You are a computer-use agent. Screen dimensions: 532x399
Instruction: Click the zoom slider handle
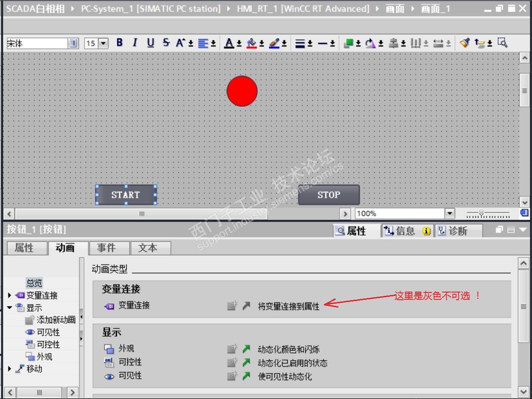coord(481,213)
